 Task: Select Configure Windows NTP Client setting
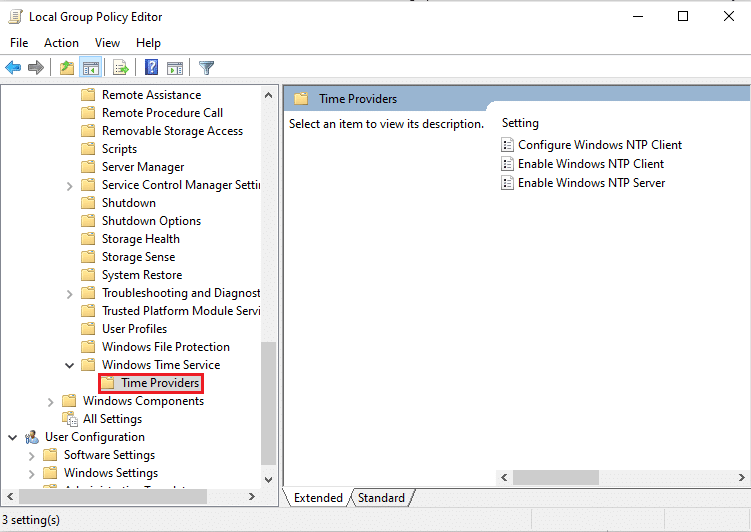tap(599, 145)
